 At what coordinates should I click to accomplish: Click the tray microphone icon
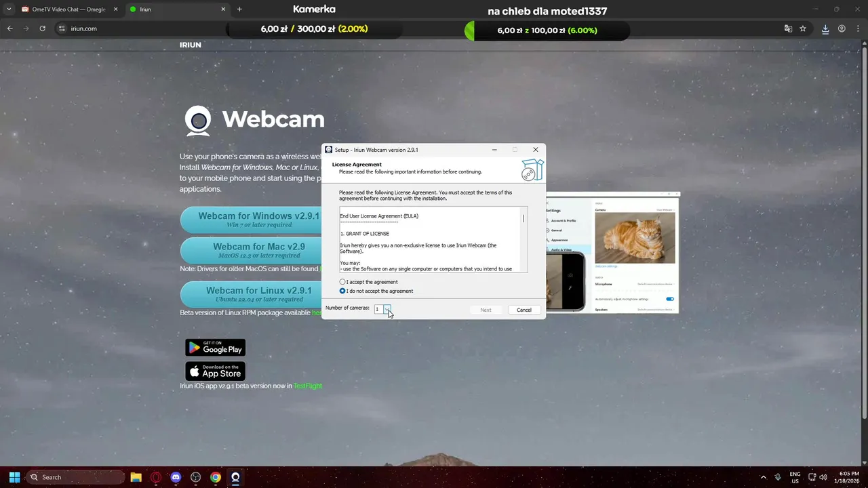pyautogui.click(x=778, y=477)
